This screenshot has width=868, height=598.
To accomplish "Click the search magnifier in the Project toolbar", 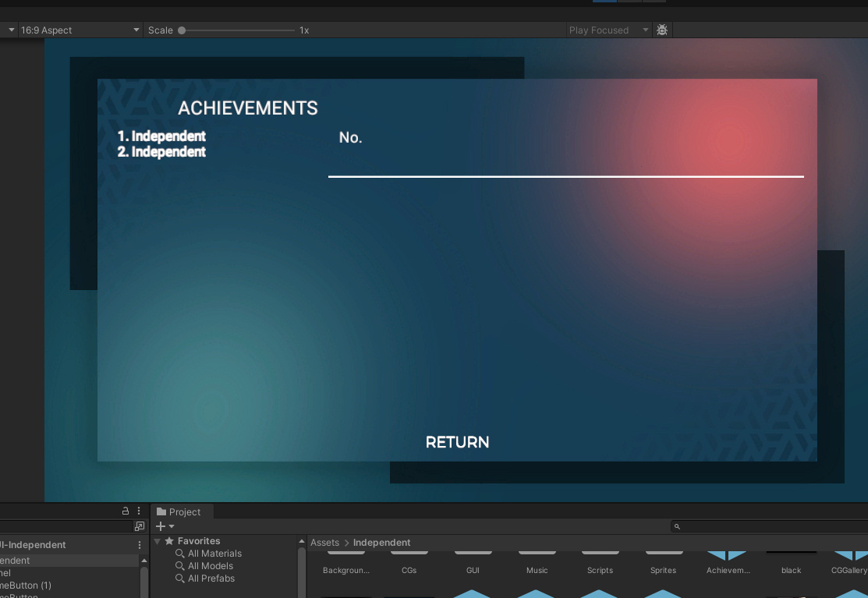I will tap(676, 526).
